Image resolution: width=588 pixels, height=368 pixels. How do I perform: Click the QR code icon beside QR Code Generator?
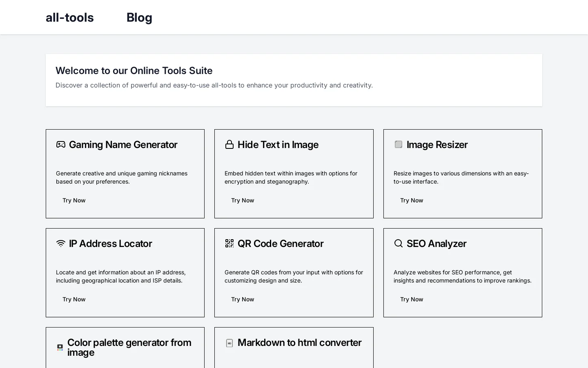pyautogui.click(x=229, y=243)
